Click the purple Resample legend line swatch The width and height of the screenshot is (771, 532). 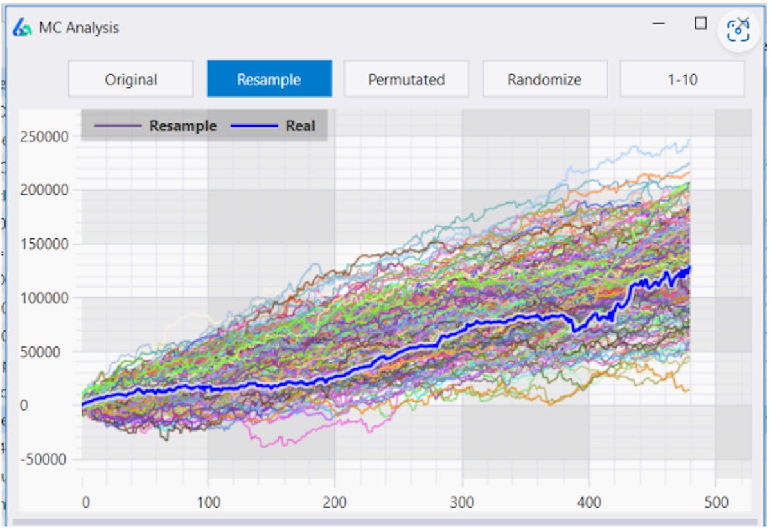[x=118, y=126]
